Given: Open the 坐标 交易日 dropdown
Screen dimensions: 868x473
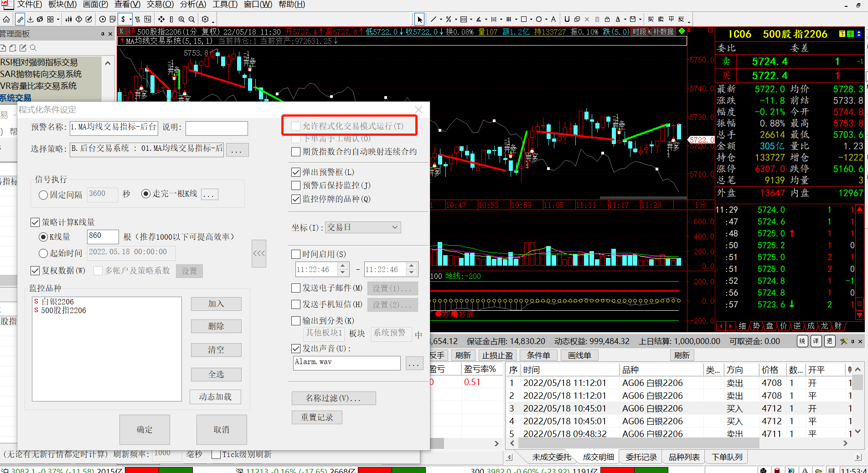Looking at the screenshot, I should (x=363, y=227).
